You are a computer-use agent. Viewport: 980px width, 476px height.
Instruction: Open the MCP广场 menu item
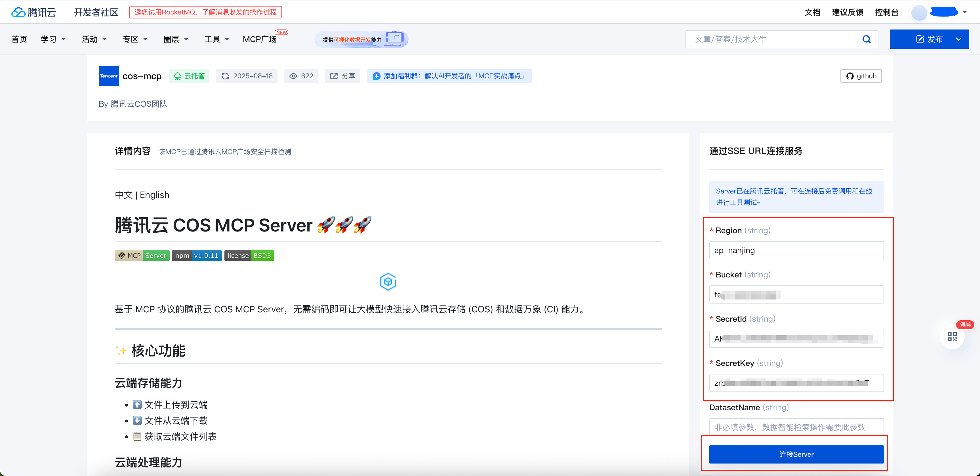coord(259,39)
